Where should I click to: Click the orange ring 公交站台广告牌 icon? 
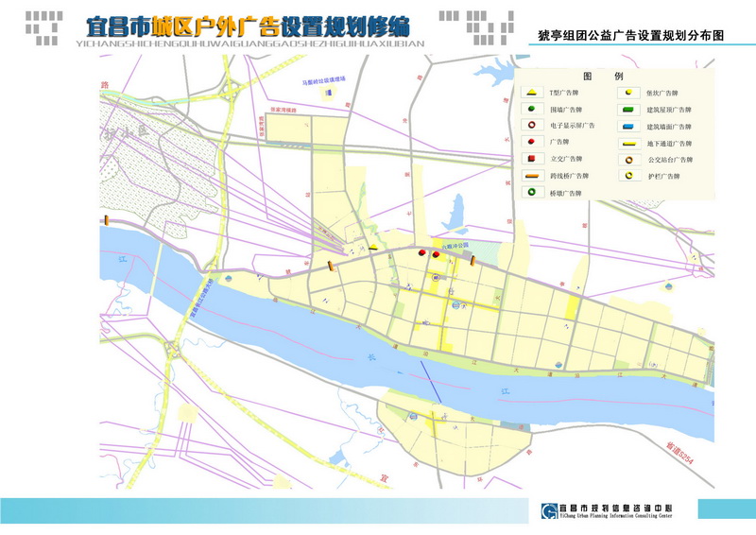[x=627, y=159]
